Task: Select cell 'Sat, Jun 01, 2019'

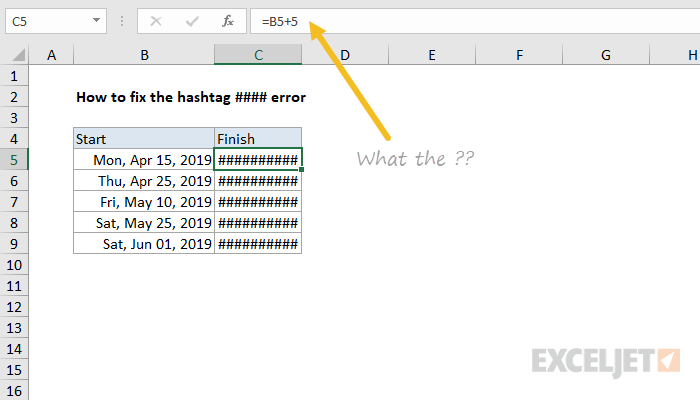Action: pos(144,243)
